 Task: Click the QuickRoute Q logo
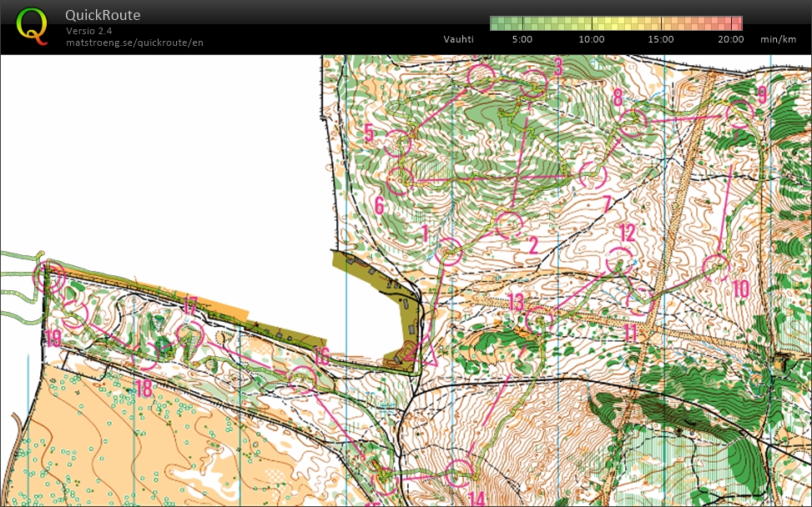pos(32,25)
